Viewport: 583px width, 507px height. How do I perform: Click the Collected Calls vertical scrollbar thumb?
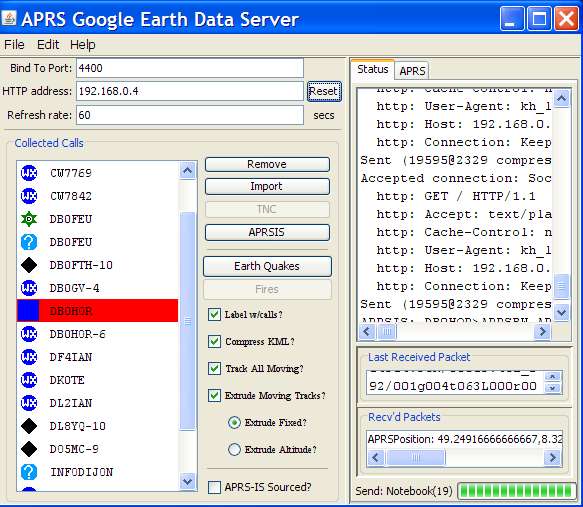[x=187, y=321]
